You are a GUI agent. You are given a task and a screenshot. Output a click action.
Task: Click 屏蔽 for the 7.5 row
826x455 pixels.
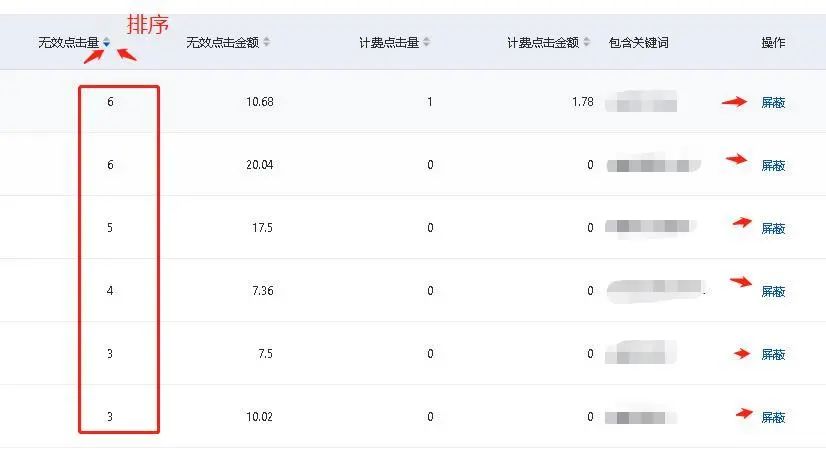coord(773,354)
